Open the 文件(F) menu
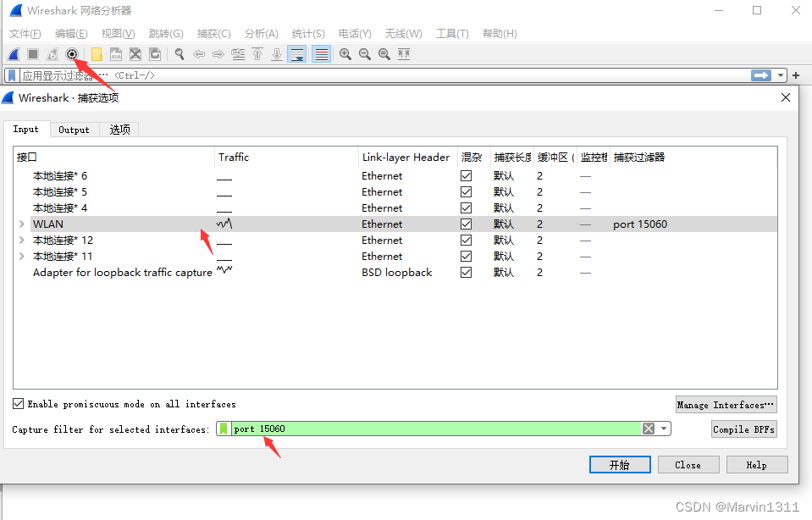Viewport: 812px width, 520px height. tap(25, 34)
